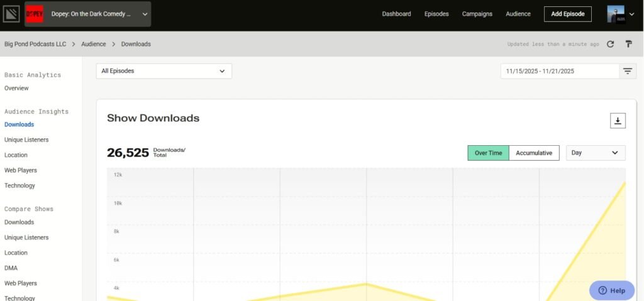Click the 26,525 total downloads figure

[x=128, y=153]
